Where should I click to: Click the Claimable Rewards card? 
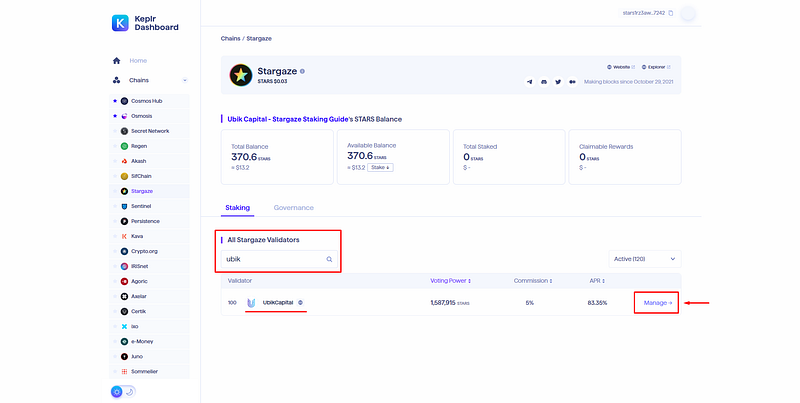tap(625, 157)
